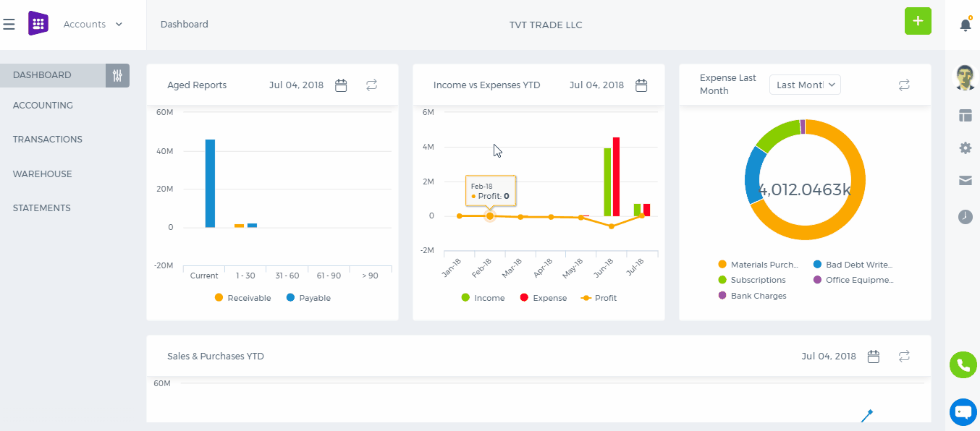Open the notifications bell

pyautogui.click(x=966, y=25)
